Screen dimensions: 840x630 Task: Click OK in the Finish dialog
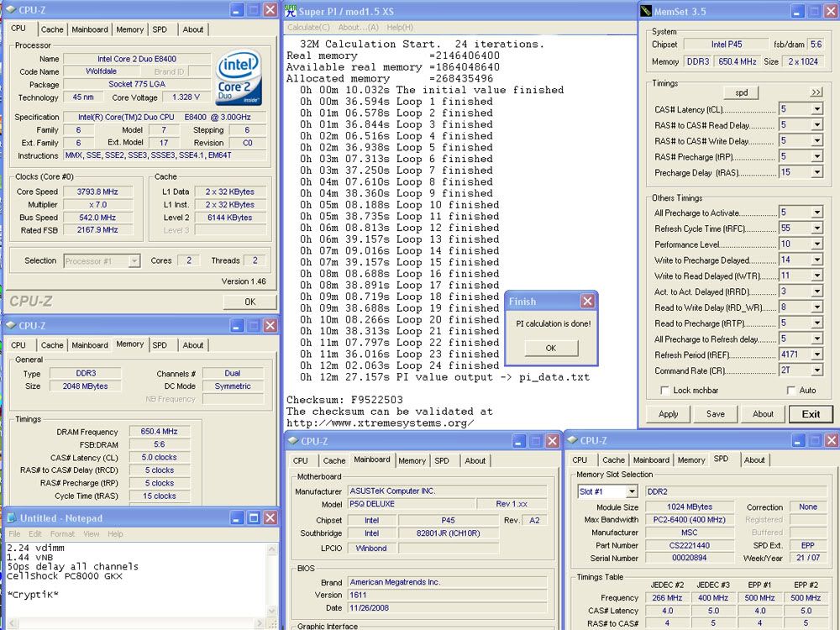click(x=551, y=348)
